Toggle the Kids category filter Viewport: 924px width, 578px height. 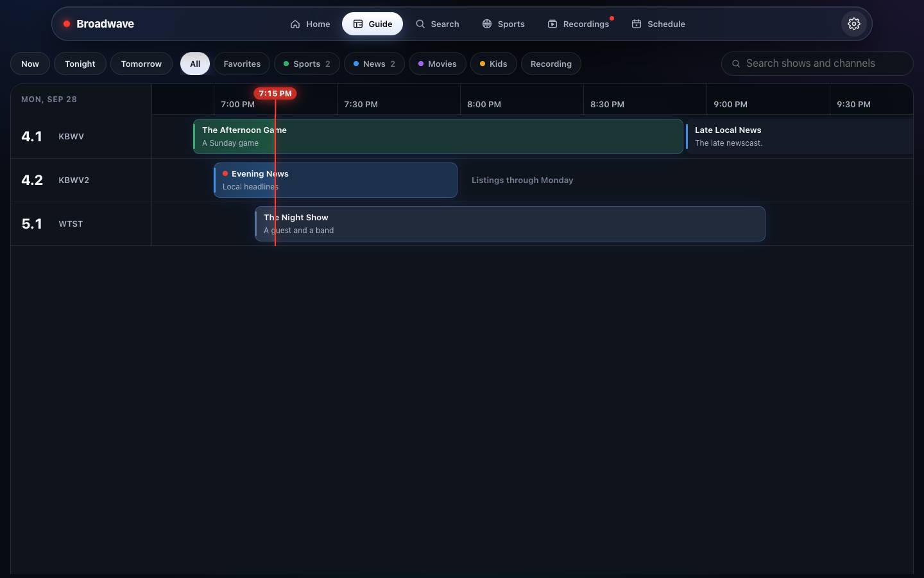tap(493, 64)
